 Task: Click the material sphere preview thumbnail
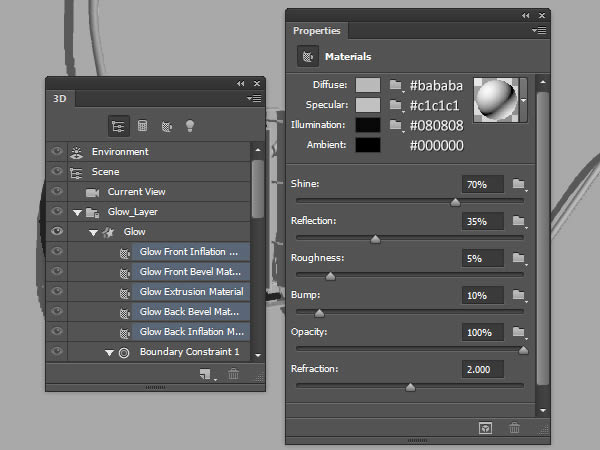(496, 100)
